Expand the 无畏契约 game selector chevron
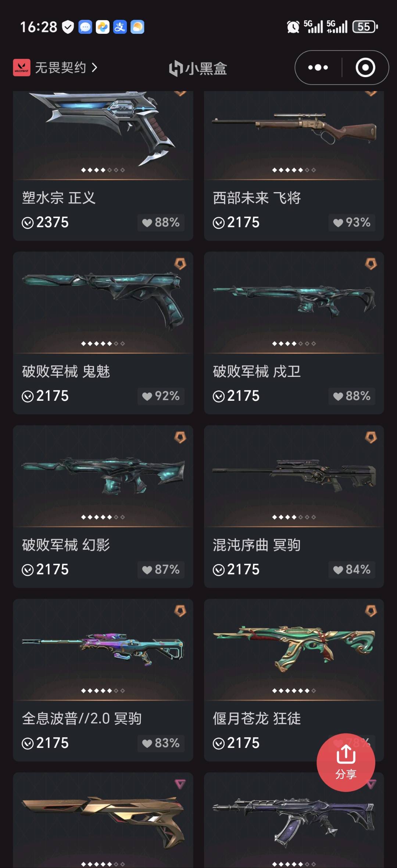Image resolution: width=397 pixels, height=868 pixels. (94, 68)
